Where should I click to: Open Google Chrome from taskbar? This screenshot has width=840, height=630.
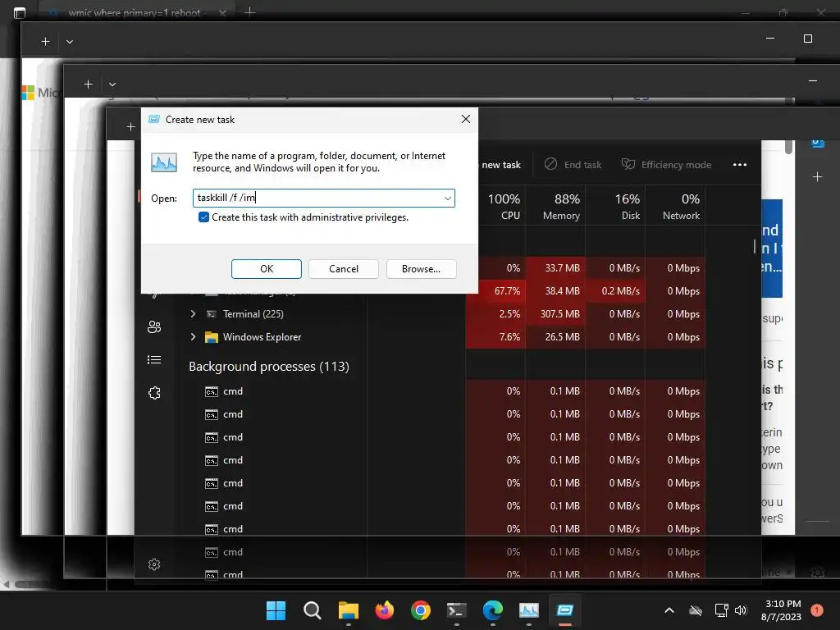pos(421,610)
